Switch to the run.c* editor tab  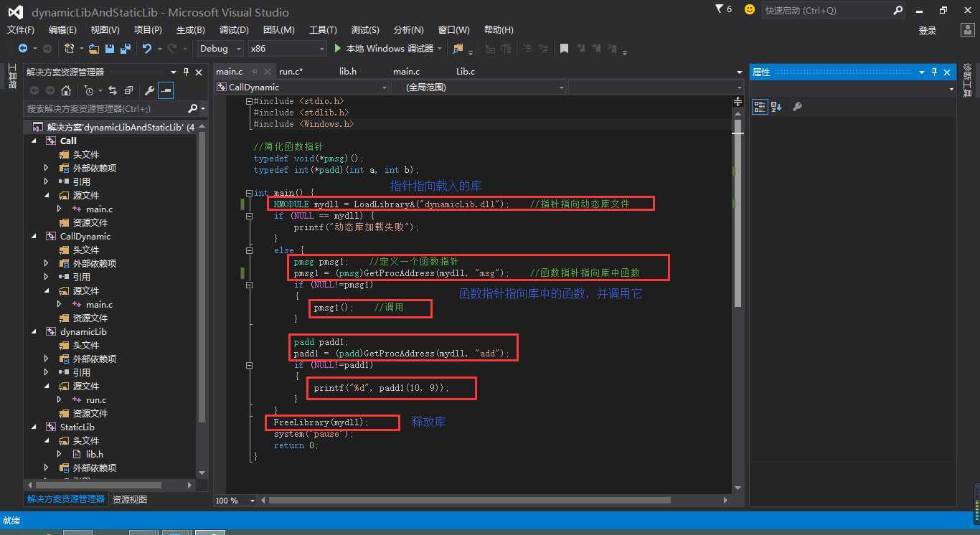291,72
